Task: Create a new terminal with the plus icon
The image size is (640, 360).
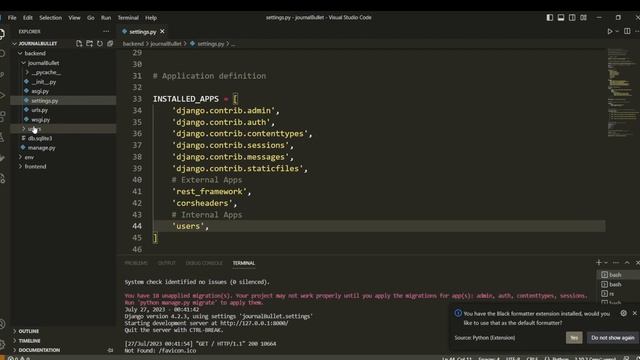Action: tap(599, 263)
